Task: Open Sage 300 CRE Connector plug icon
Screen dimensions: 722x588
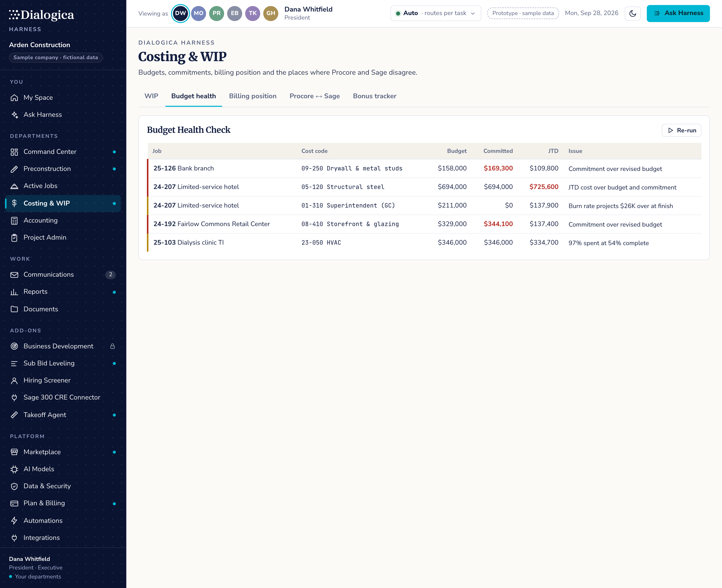Action: (14, 397)
